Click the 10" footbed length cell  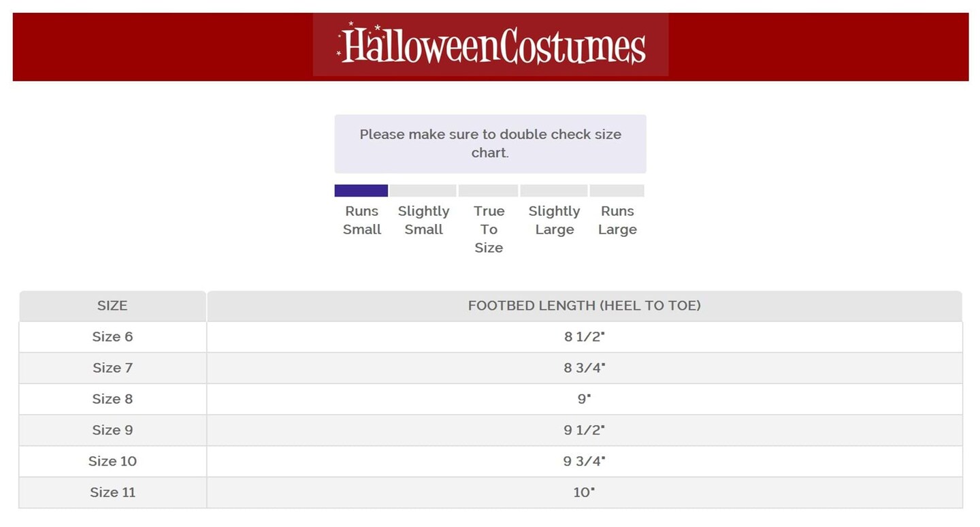(584, 492)
